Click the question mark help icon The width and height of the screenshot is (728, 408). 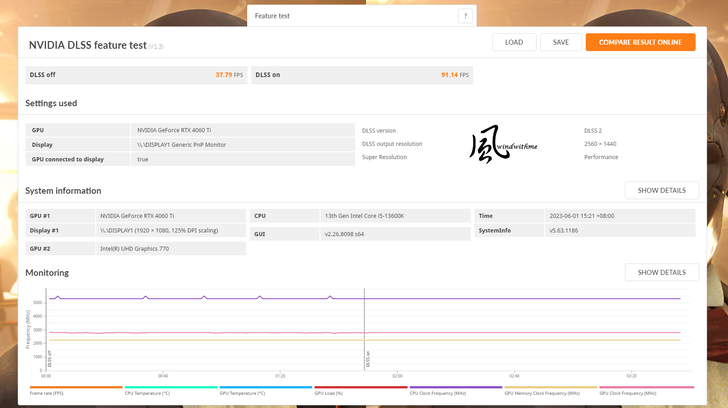464,16
